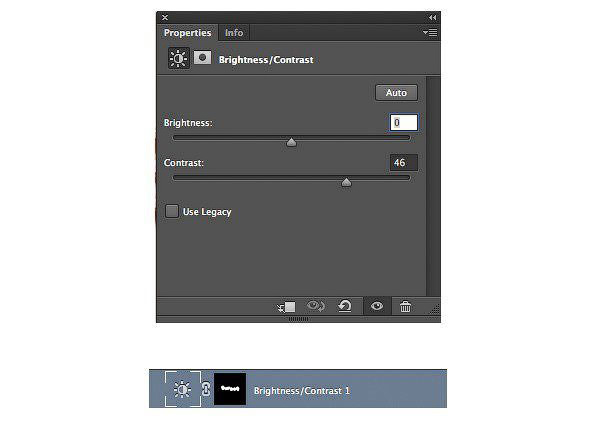Image resolution: width=600 pixels, height=436 pixels.
Task: Click the Contrast value field showing 46
Action: (x=404, y=163)
